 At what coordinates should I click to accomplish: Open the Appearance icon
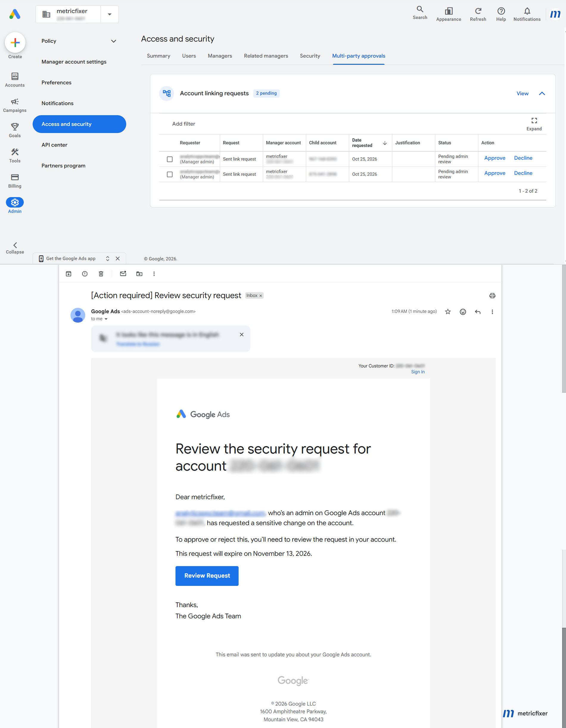(x=449, y=11)
